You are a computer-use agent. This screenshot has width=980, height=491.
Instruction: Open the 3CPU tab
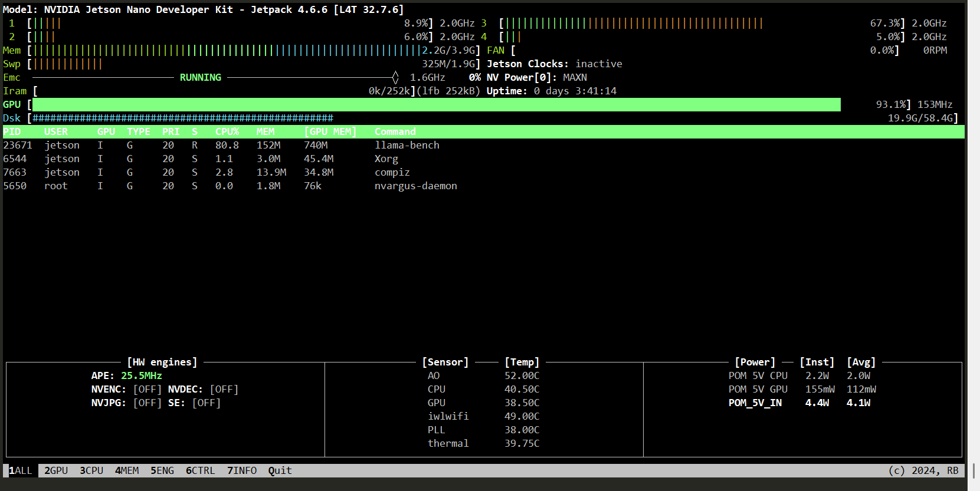click(x=91, y=470)
